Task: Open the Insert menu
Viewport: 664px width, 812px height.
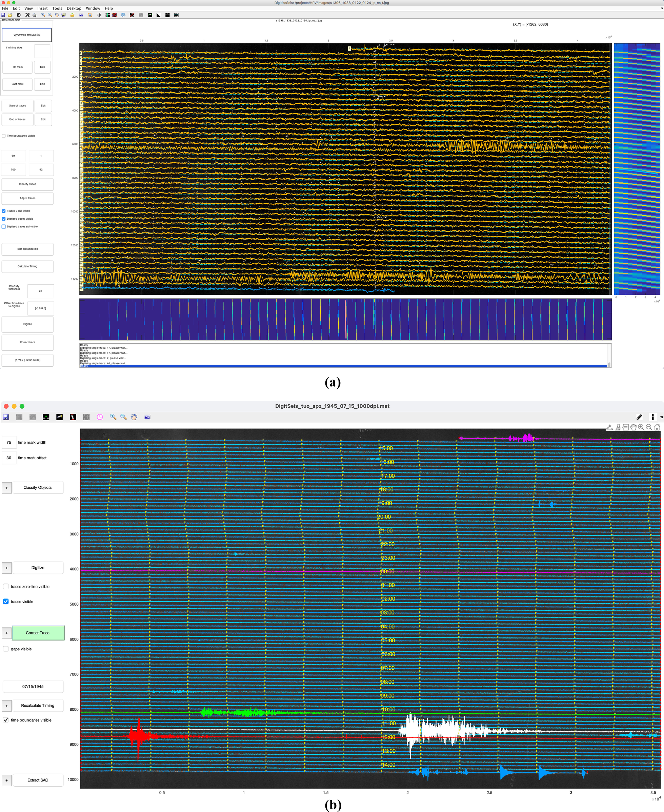Action: [x=42, y=8]
